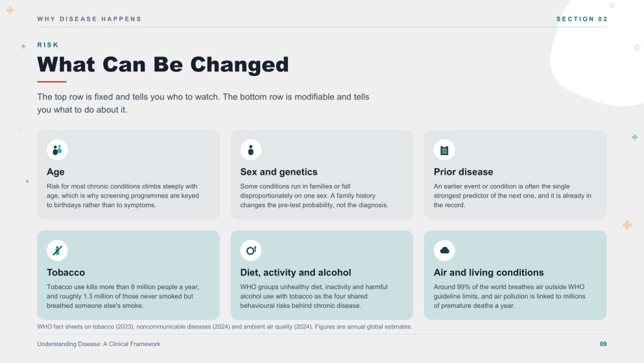The width and height of the screenshot is (644, 363).
Task: Click the 'Tobacco' card heading
Action: (66, 273)
